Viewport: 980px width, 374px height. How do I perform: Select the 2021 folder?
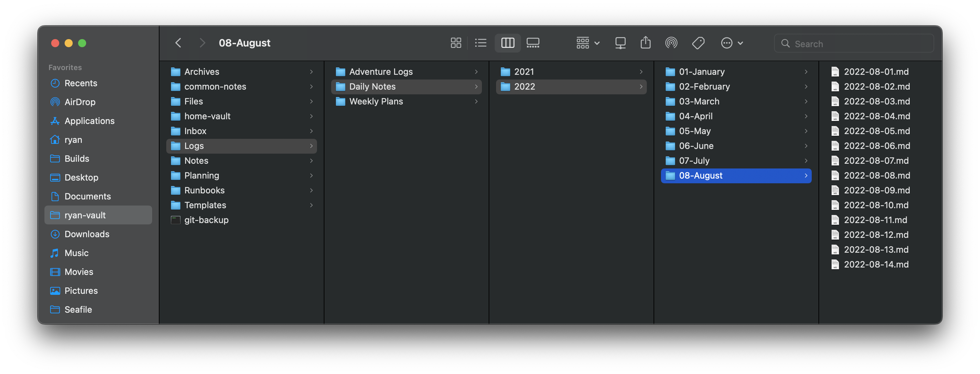(x=523, y=72)
